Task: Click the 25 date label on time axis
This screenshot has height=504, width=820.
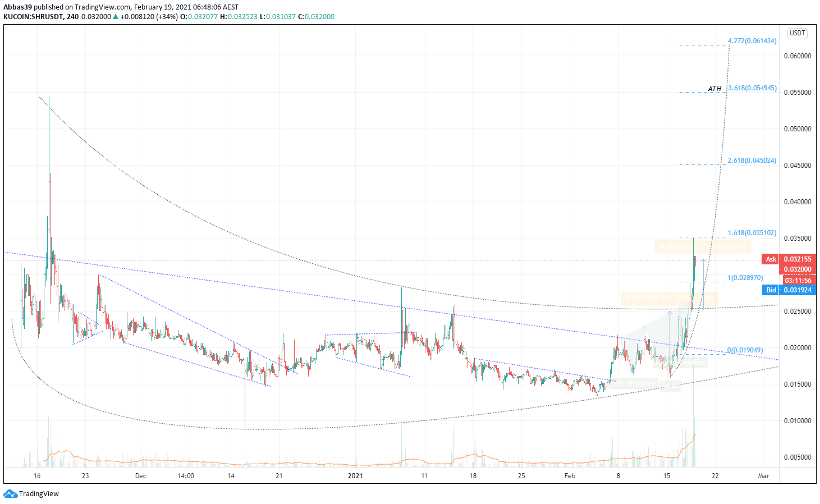Action: point(521,476)
